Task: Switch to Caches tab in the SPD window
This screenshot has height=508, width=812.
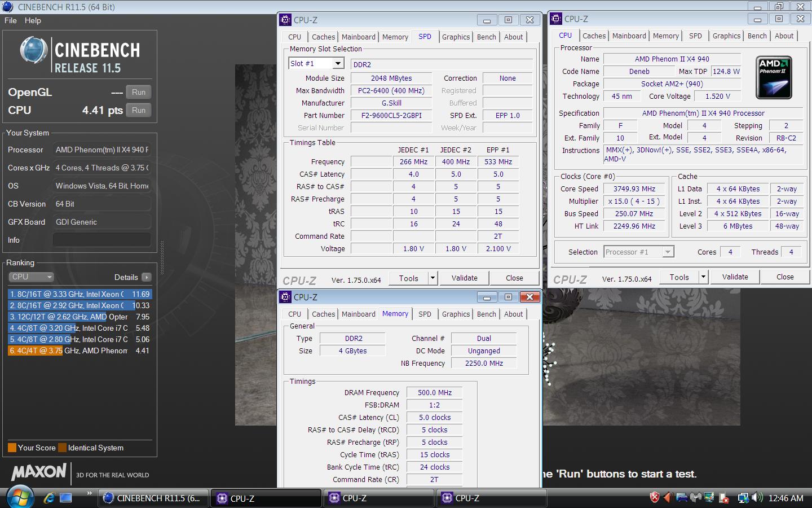Action: (x=324, y=37)
